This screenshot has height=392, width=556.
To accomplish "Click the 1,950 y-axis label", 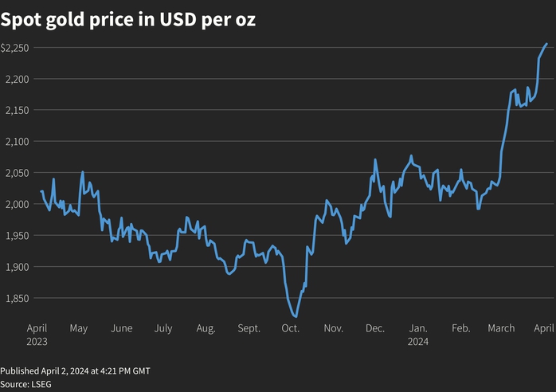I will pos(17,235).
